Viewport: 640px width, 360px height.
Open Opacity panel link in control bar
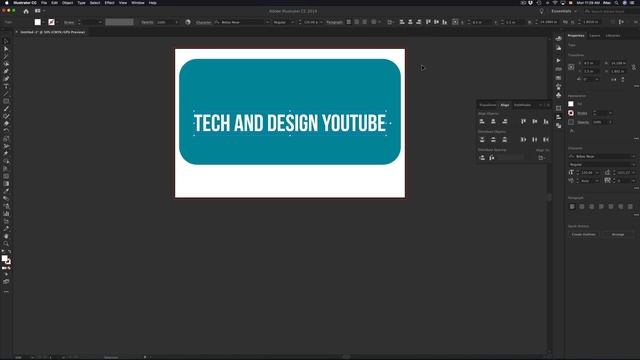click(x=147, y=22)
